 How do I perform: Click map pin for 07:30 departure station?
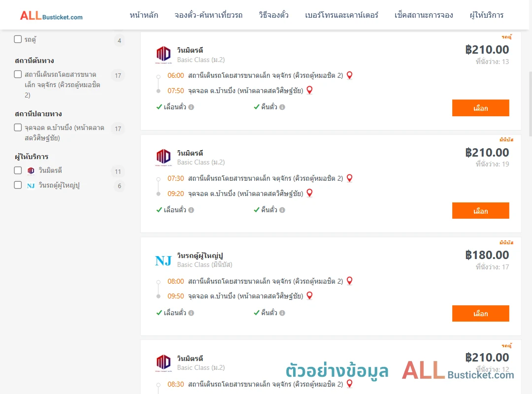tap(349, 178)
